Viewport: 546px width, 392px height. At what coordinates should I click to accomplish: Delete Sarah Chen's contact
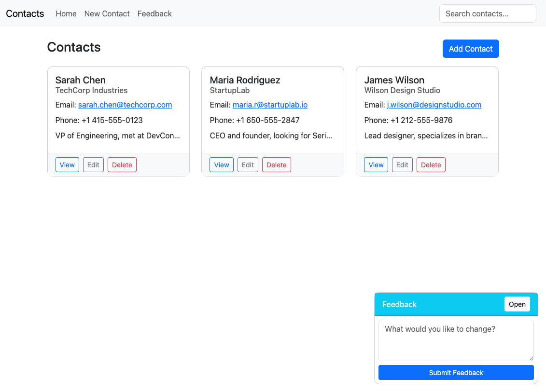point(122,165)
